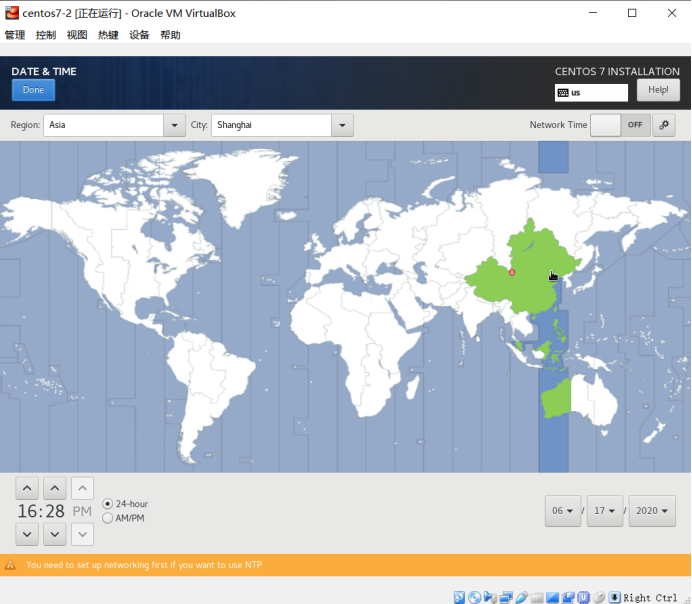Expand the City dropdown arrow
Image resolution: width=692 pixels, height=604 pixels.
pos(342,125)
